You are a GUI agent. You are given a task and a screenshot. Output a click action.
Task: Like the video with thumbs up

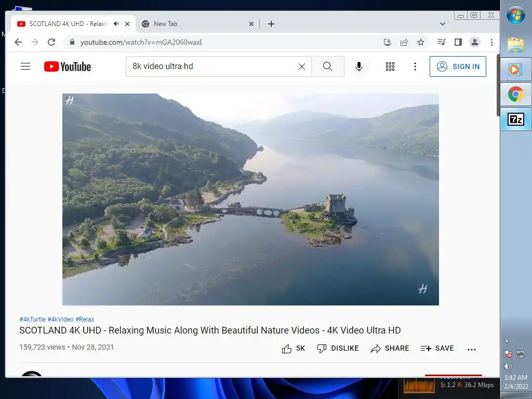tap(293, 349)
